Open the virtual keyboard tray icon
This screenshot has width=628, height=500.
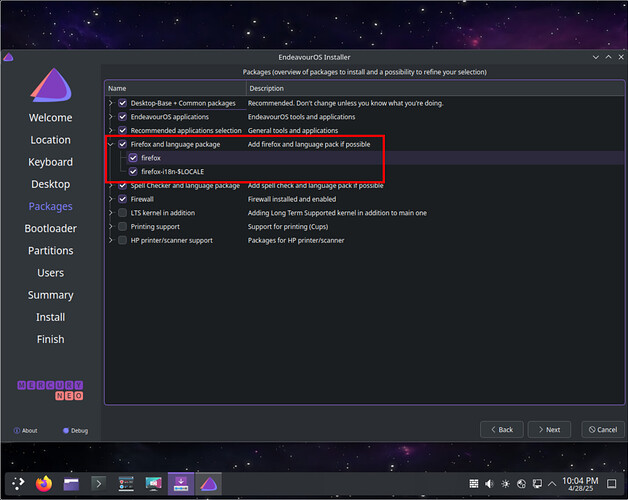(474, 484)
